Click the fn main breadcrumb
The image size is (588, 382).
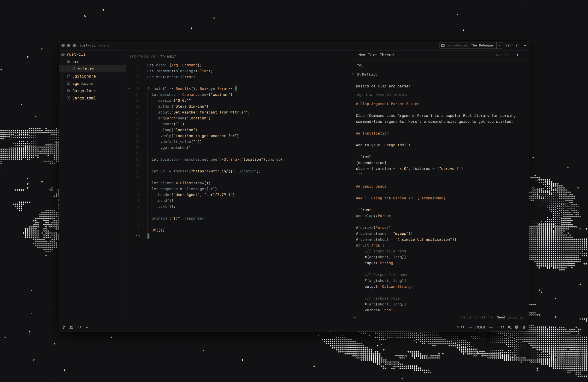(x=168, y=56)
